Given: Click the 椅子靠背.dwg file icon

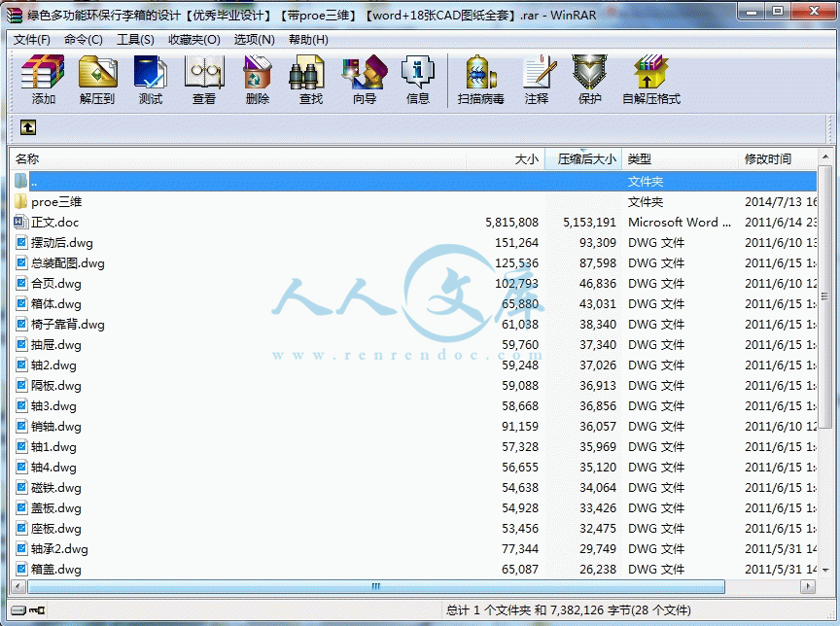Looking at the screenshot, I should point(20,324).
